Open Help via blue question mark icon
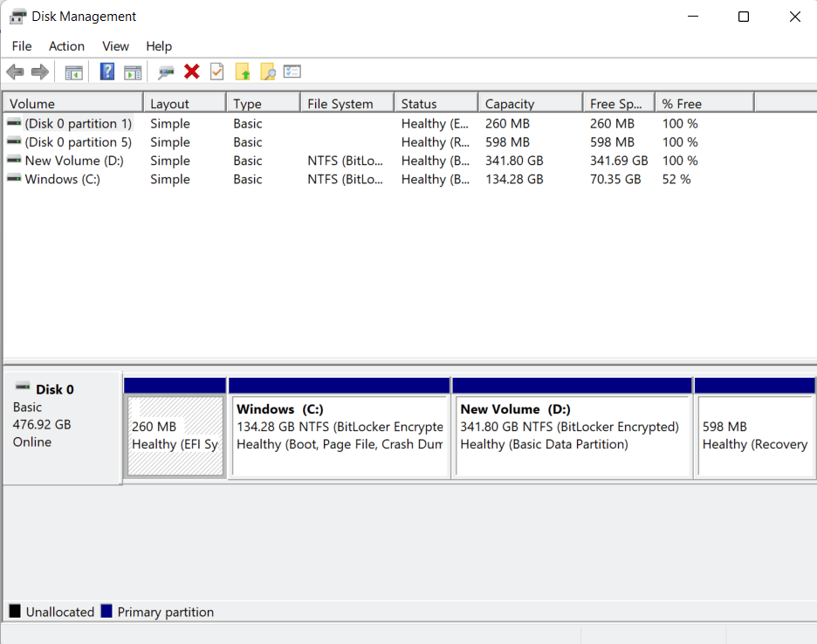Screen dimensions: 817x644 click(x=107, y=72)
